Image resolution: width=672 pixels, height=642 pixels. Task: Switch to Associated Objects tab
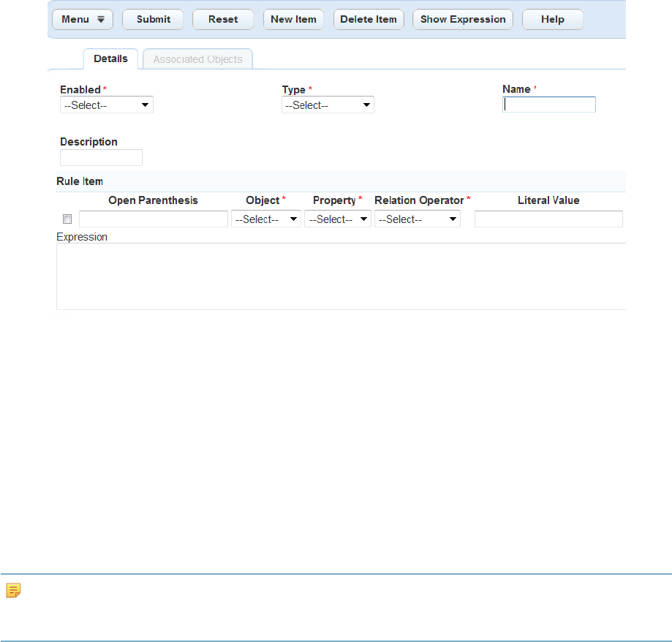coord(197,59)
